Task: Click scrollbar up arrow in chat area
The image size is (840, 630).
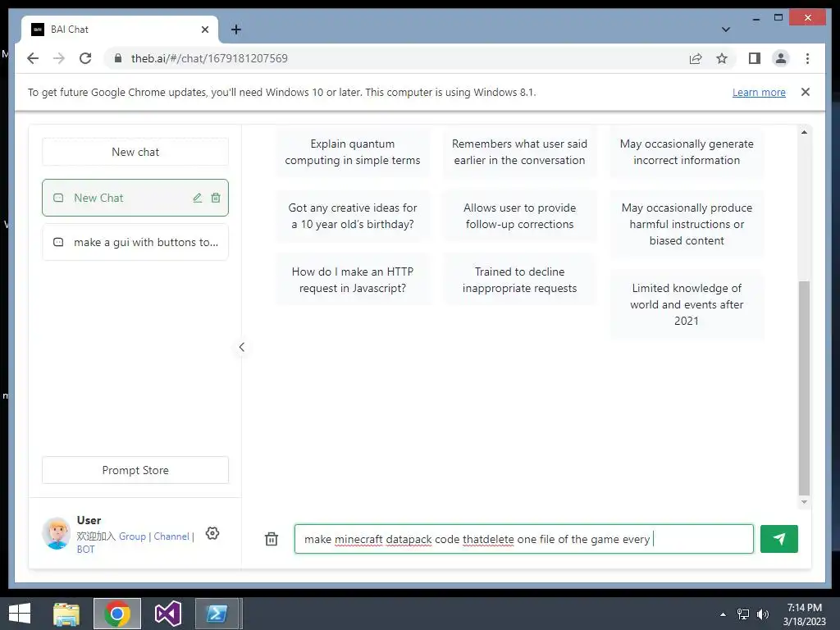Action: coord(804,132)
